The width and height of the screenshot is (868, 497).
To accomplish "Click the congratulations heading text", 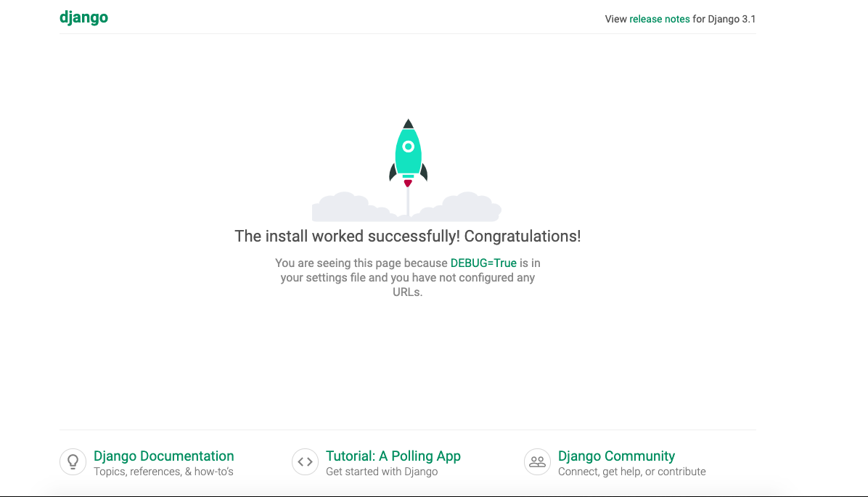I will click(x=407, y=237).
